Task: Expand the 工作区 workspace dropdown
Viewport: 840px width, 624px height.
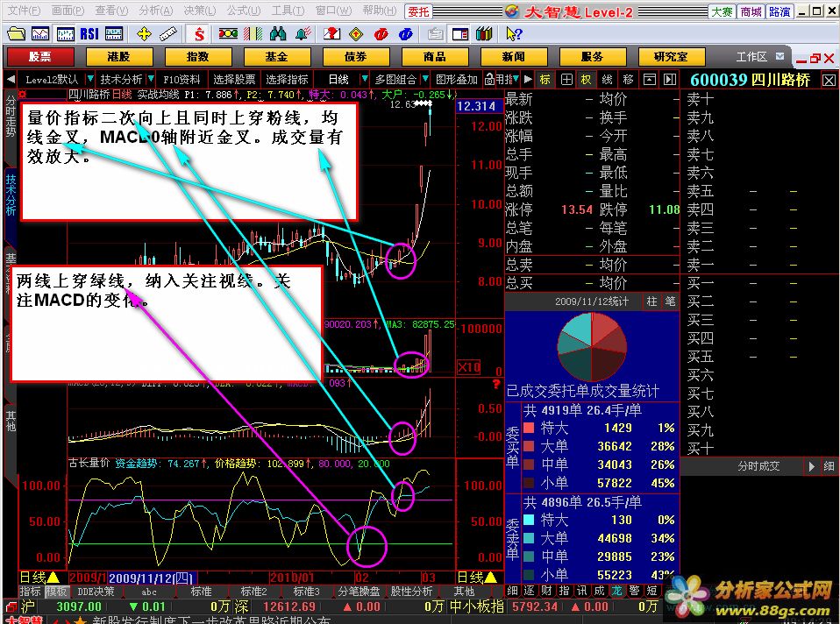Action: click(780, 56)
